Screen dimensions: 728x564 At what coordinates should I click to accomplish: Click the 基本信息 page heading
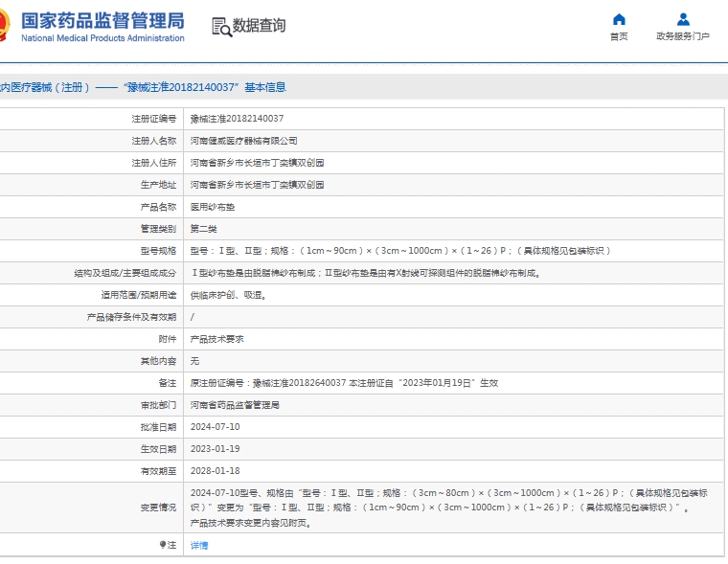(265, 87)
